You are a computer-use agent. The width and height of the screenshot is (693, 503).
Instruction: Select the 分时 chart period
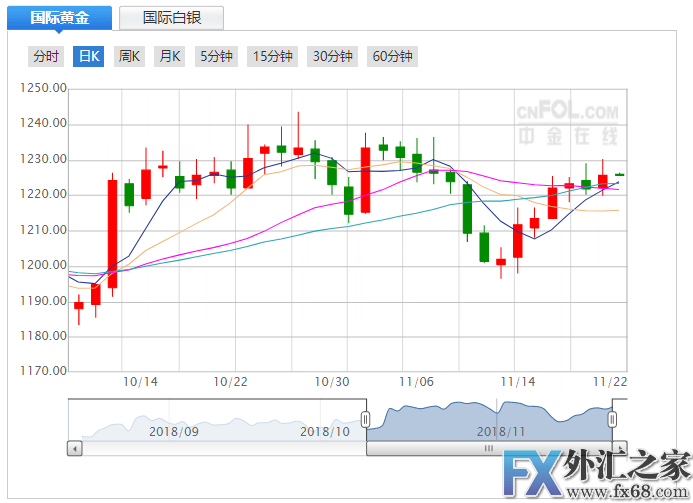click(46, 56)
